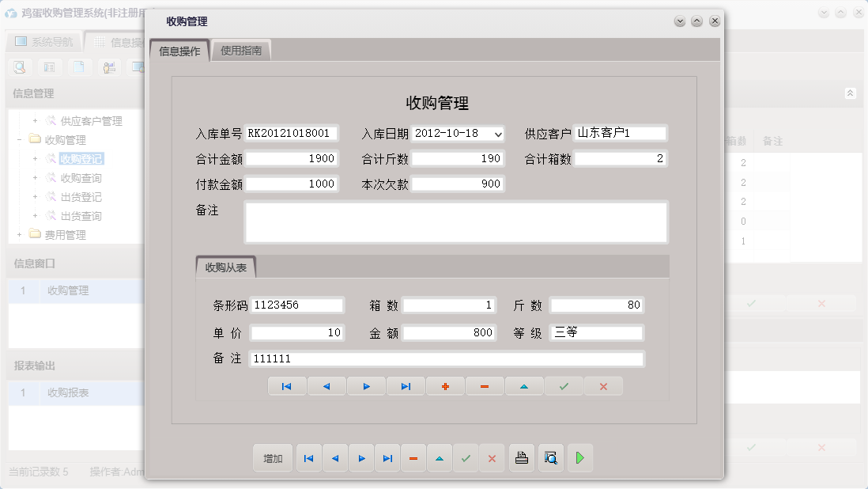Click the Print icon on the bottom toolbar
This screenshot has height=489, width=868.
pyautogui.click(x=521, y=458)
